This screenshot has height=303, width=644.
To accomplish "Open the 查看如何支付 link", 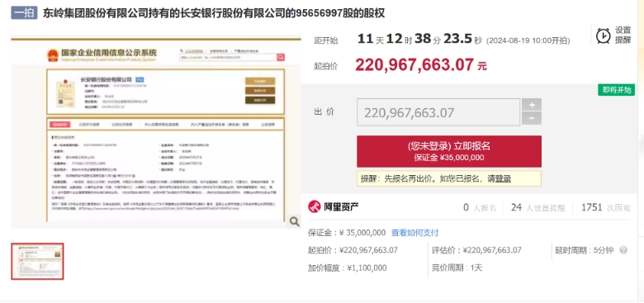I will [x=414, y=233].
